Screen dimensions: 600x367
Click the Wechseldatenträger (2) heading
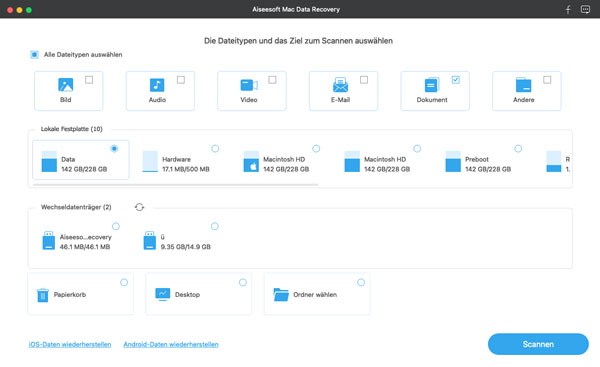coord(76,207)
